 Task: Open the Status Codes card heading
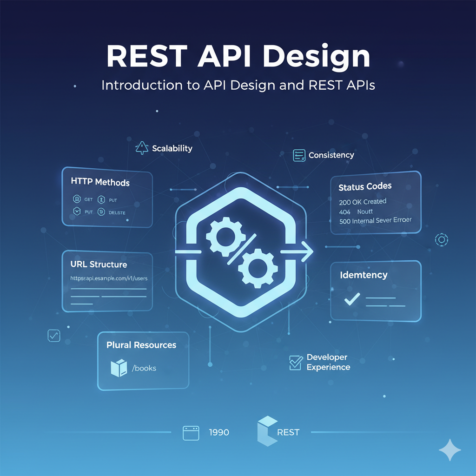365,186
